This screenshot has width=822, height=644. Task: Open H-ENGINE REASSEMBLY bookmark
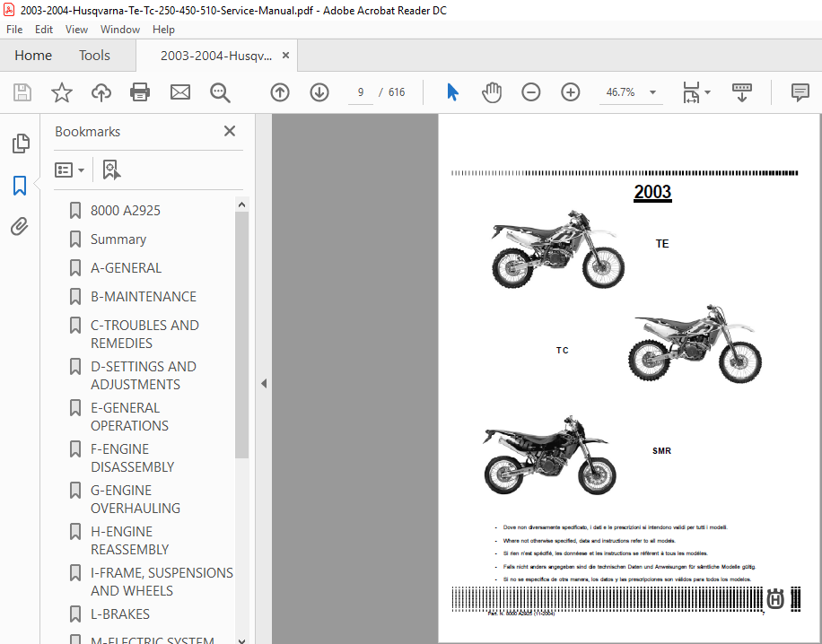129,541
